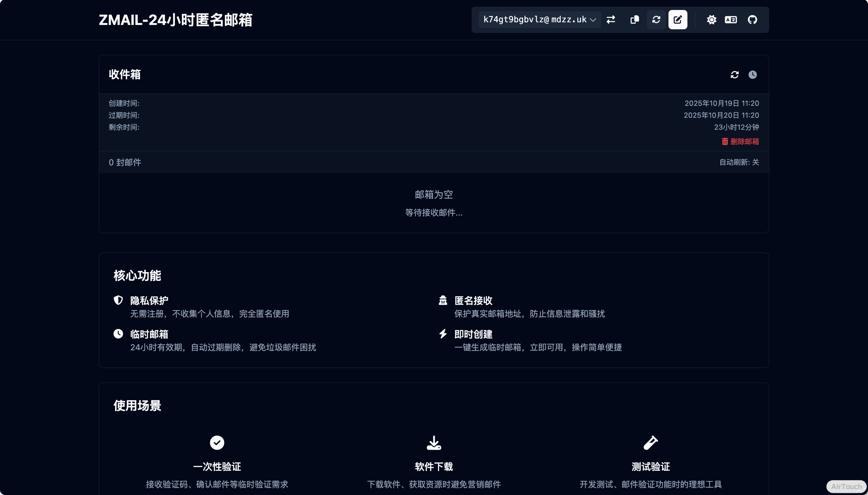868x495 pixels.
Task: Toggle auto-refresh with inbox clock icon
Action: [x=753, y=75]
